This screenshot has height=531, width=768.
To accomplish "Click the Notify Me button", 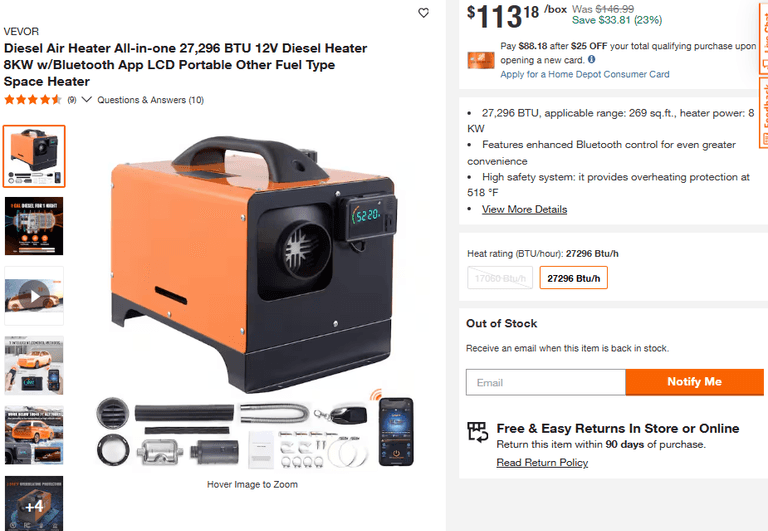I will tap(695, 382).
